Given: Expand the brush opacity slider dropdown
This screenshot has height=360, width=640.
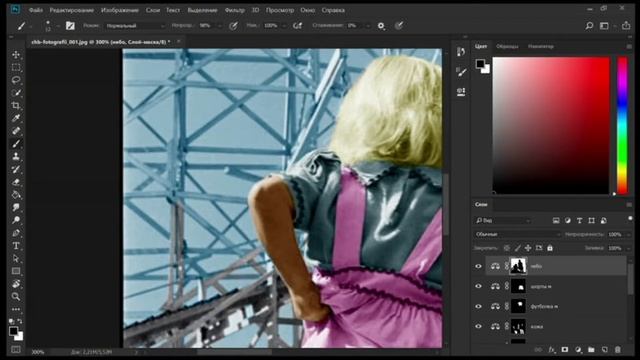Looking at the screenshot, I should pos(220,26).
